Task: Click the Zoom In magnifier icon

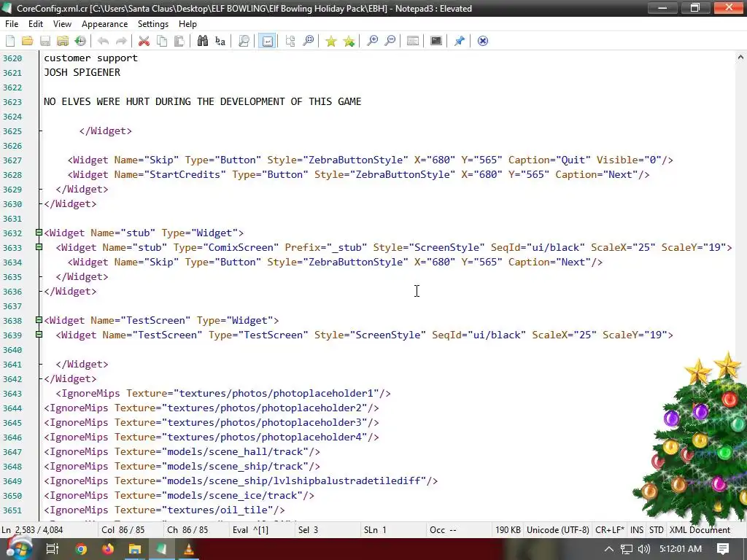Action: click(372, 41)
